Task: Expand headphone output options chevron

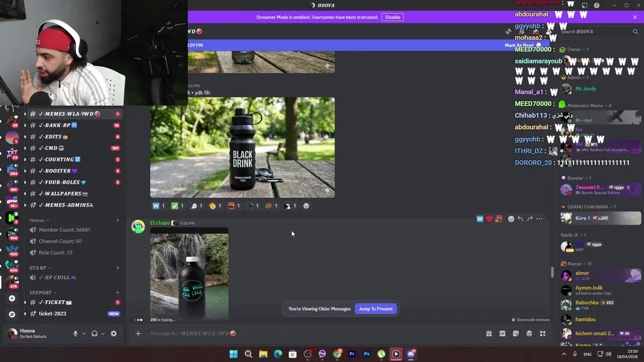Action: point(103,333)
